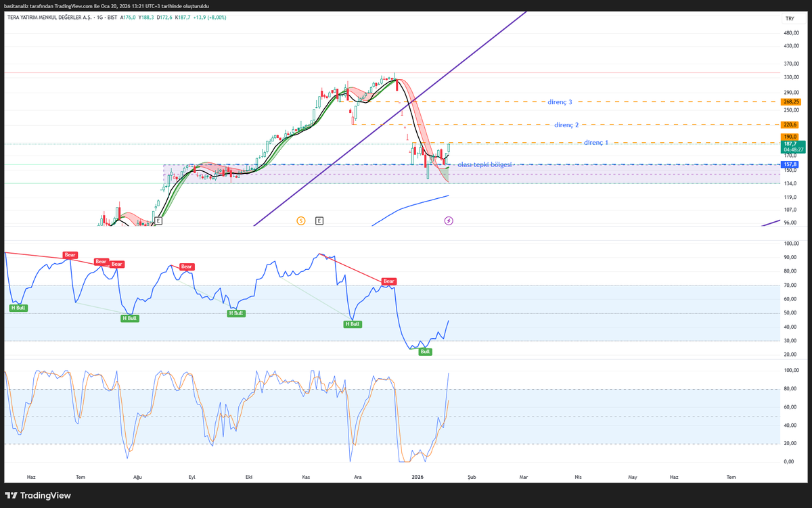This screenshot has height=508, width=812.
Task: Click the Nis month on the time axis
Action: [578, 477]
